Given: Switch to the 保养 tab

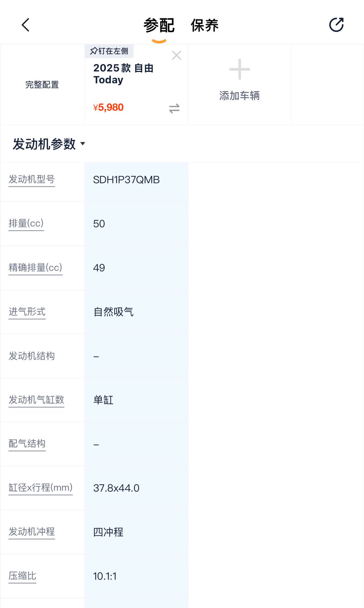Looking at the screenshot, I should [204, 25].
